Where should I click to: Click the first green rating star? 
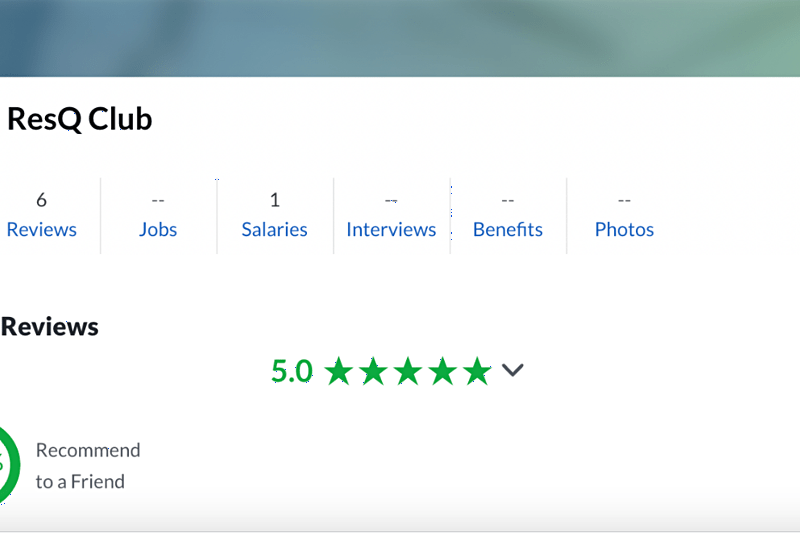339,372
